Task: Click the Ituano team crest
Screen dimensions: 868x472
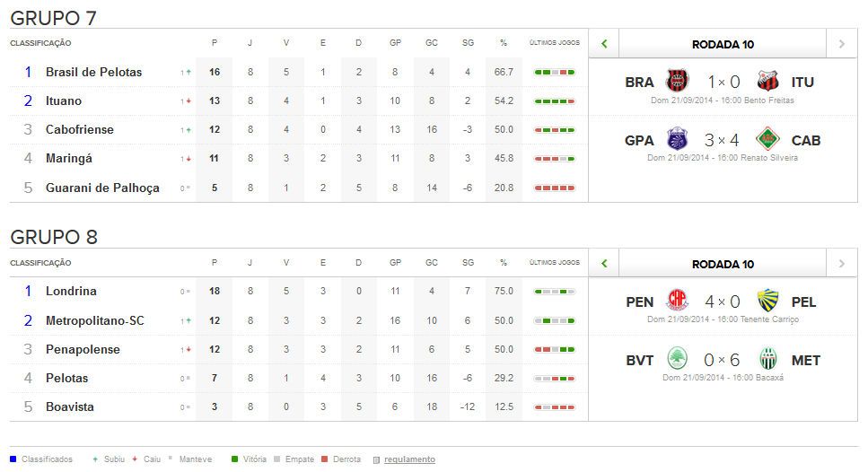Action: pyautogui.click(x=767, y=82)
